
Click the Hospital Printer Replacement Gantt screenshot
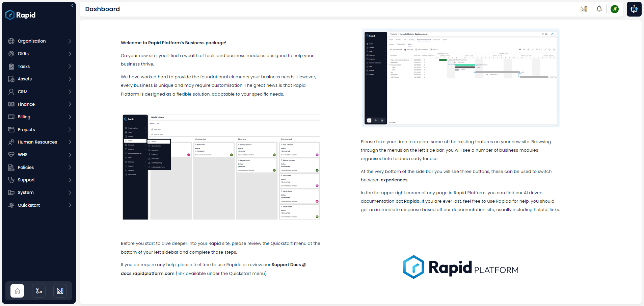click(460, 78)
